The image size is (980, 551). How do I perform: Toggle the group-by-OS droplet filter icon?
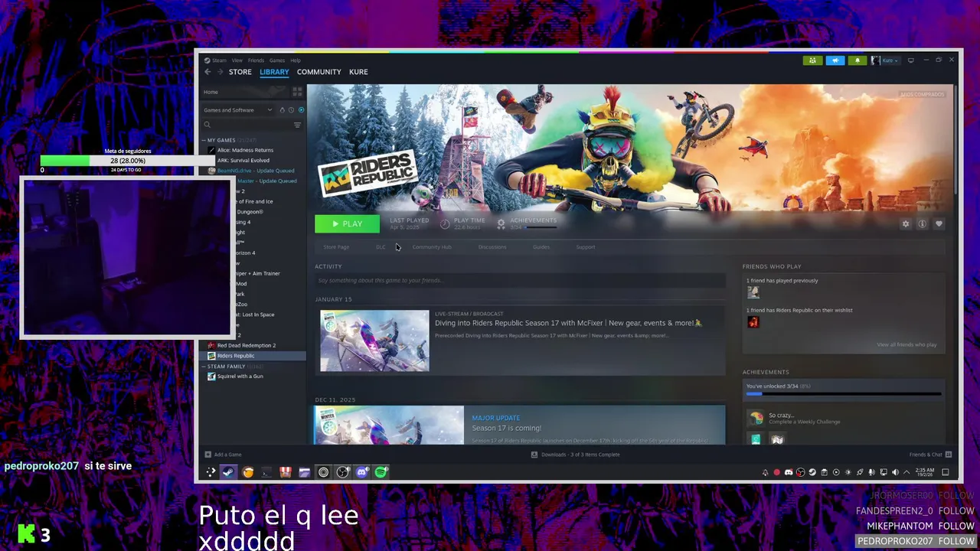282,110
